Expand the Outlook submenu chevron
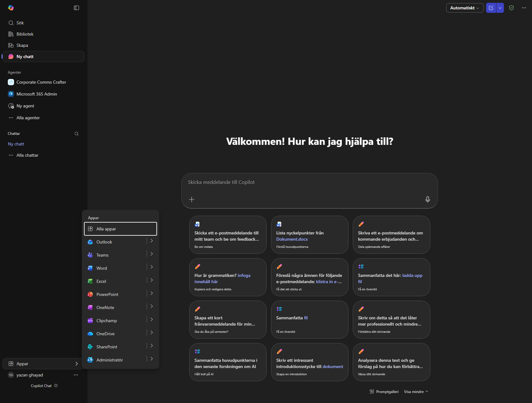Image resolution: width=532 pixels, height=403 pixels. coord(152,241)
